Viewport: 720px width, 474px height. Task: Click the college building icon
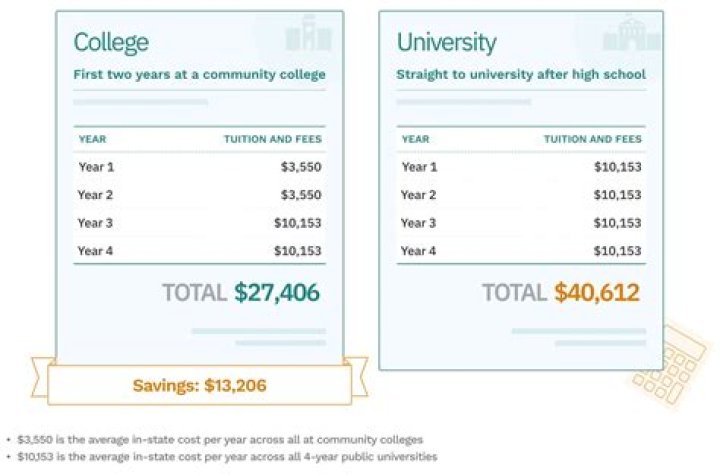(308, 37)
